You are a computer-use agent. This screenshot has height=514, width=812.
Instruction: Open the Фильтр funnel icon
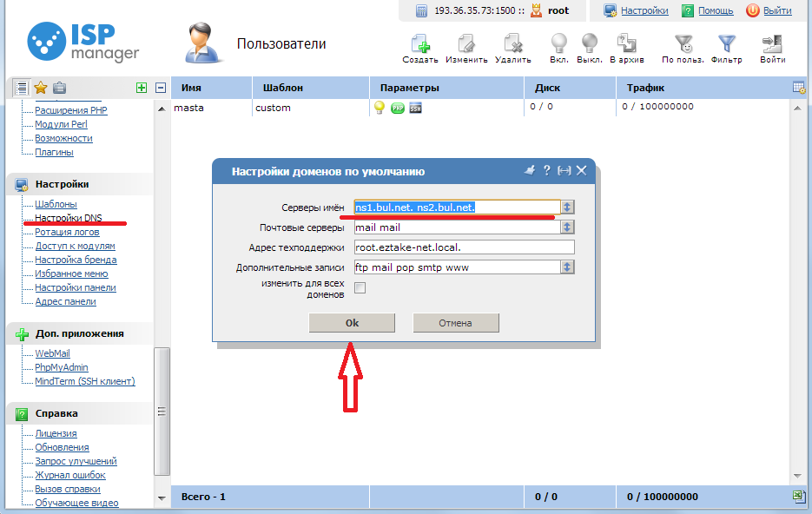[x=726, y=44]
